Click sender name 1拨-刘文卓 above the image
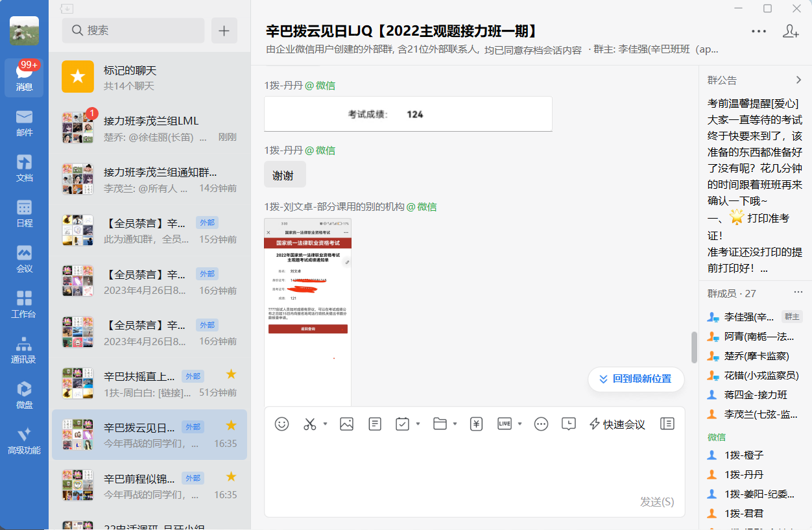This screenshot has height=530, width=812. coord(334,206)
